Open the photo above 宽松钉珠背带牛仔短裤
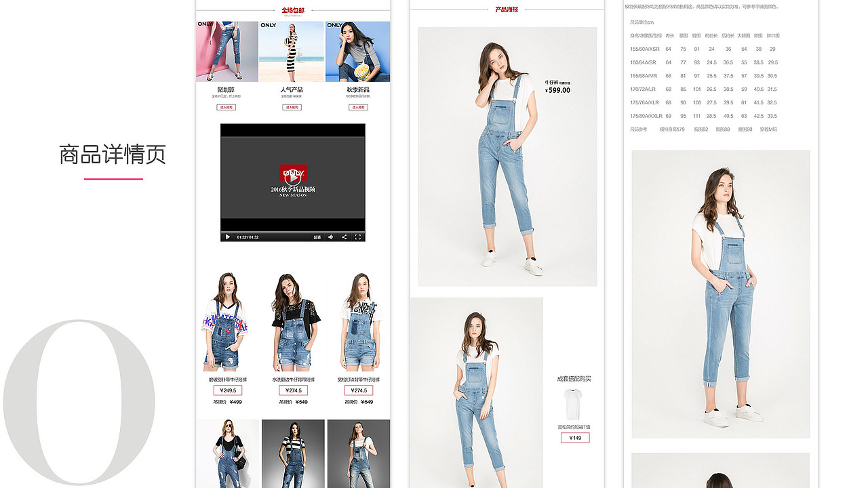Screen dimensions: 868x488 (361, 322)
